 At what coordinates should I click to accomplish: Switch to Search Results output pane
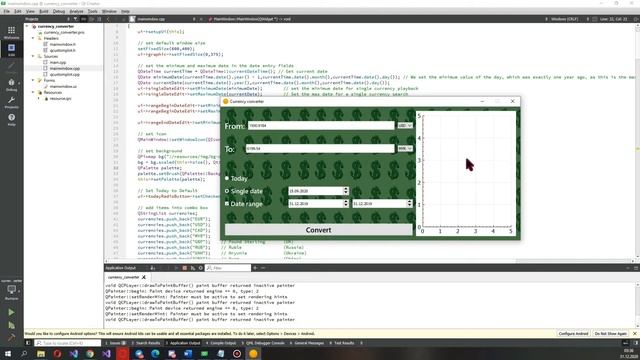(146, 343)
